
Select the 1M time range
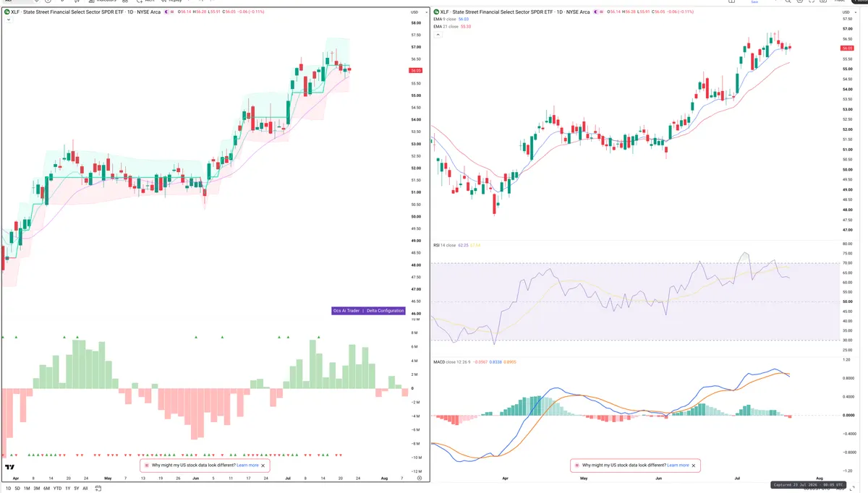(x=27, y=489)
